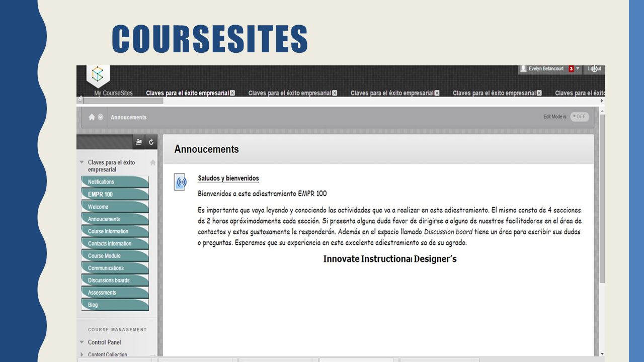The width and height of the screenshot is (644, 362).
Task: Select Annoucements in the course menu
Action: 115,219
